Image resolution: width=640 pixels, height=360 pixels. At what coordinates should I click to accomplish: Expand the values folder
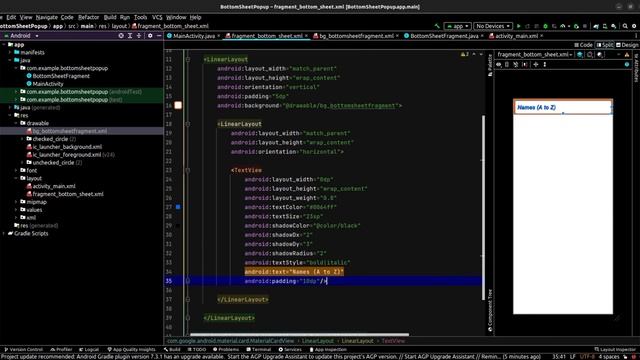point(16,210)
